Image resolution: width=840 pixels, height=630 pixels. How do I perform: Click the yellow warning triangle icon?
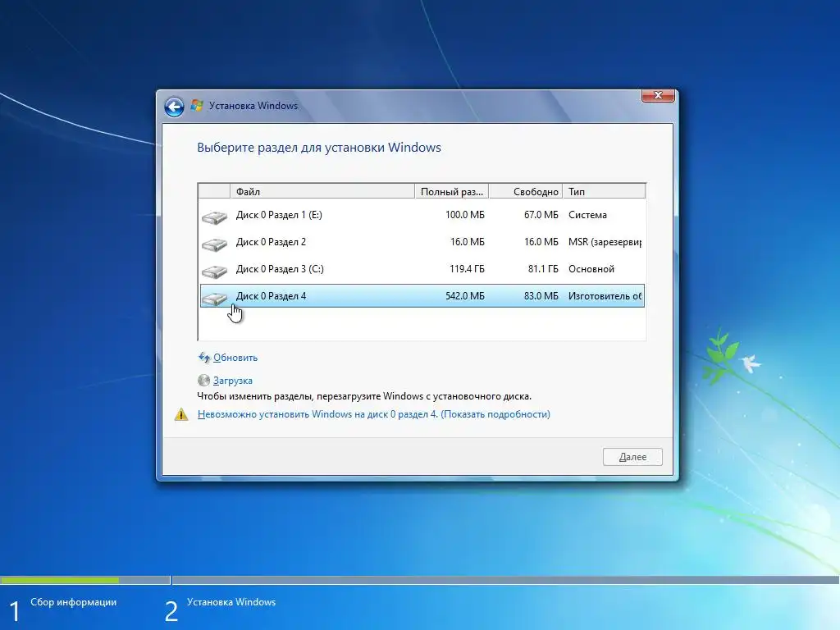pos(181,414)
